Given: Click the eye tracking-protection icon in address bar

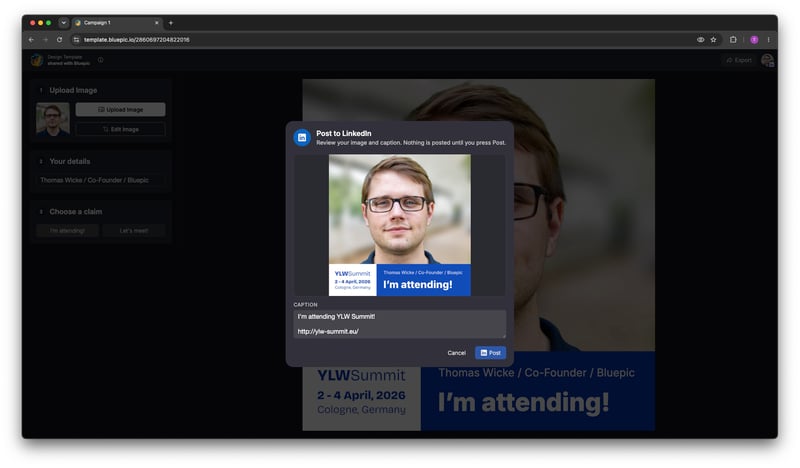Looking at the screenshot, I should pos(701,39).
